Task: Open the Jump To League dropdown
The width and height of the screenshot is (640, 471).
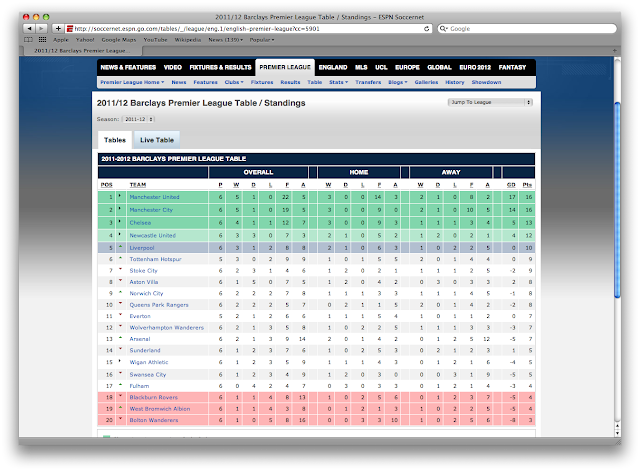Action: pyautogui.click(x=490, y=102)
